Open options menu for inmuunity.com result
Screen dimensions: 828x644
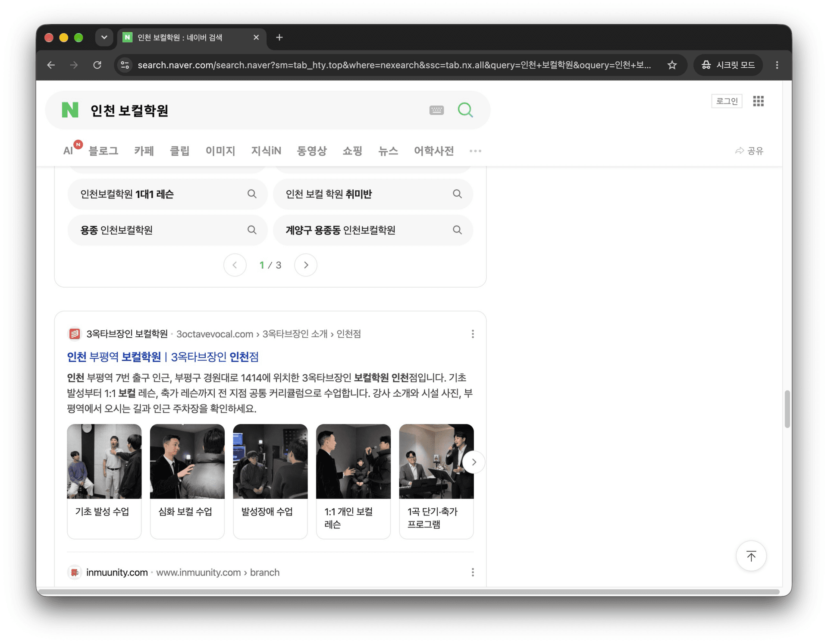coord(473,572)
